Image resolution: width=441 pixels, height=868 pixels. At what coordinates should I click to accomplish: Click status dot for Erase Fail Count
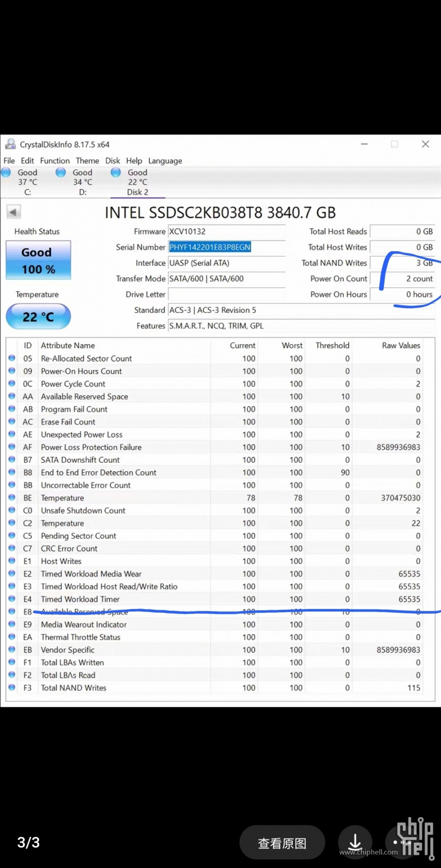point(12,421)
